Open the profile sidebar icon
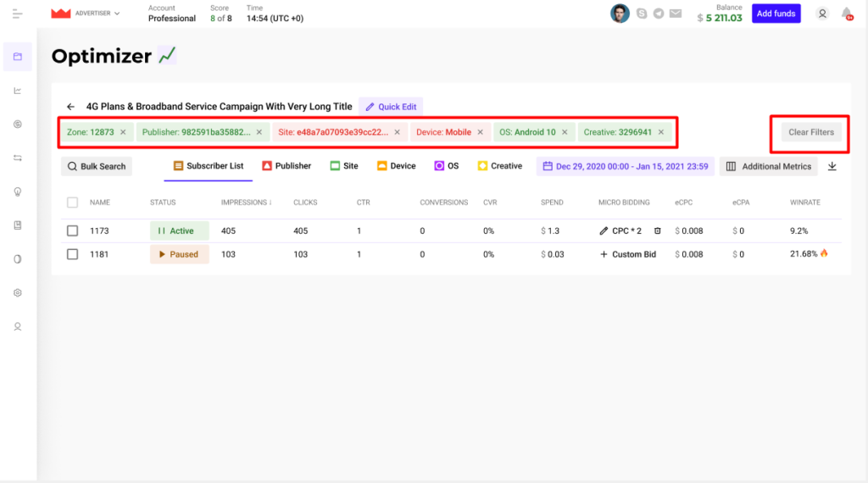Viewport: 868px width, 483px height. [18, 326]
